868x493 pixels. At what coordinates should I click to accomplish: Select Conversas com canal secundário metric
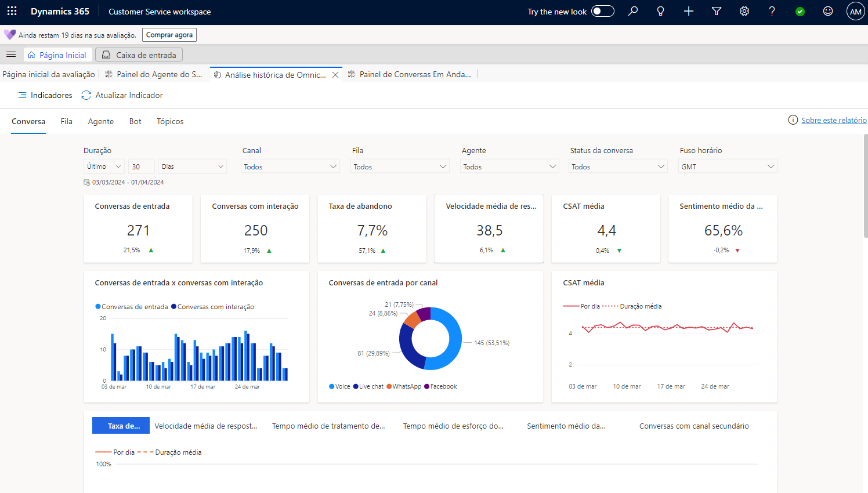click(x=694, y=426)
